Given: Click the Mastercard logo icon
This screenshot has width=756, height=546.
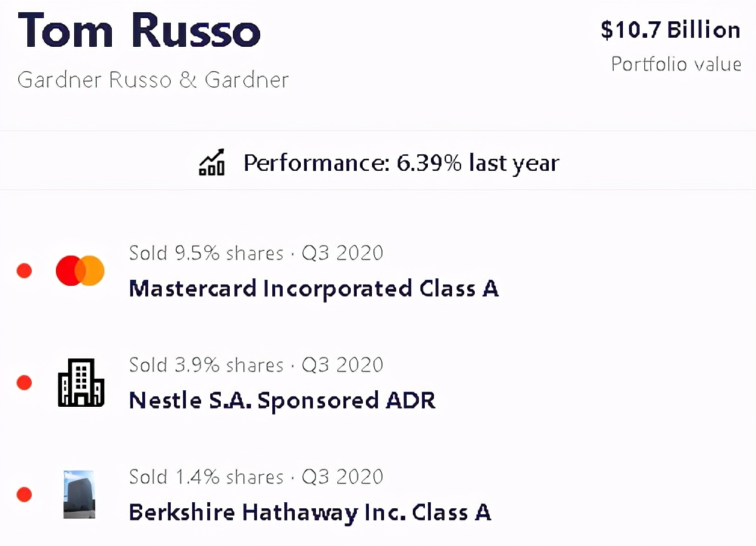Looking at the screenshot, I should pos(79,271).
